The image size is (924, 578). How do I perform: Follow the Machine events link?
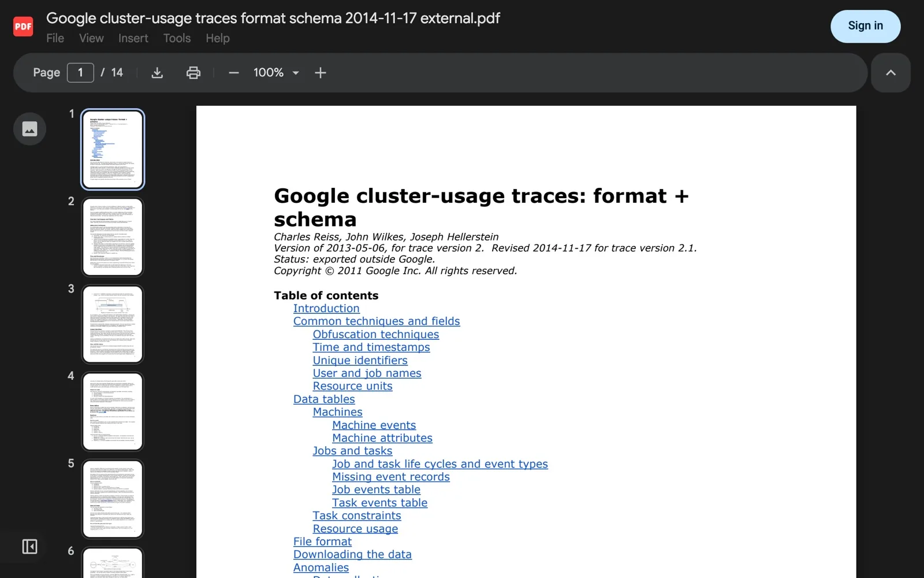tap(374, 425)
